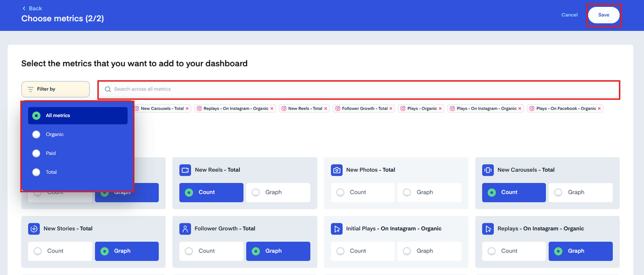The image size is (644, 275).
Task: Remove the Plays - On Facebook - Organic tag
Action: point(599,109)
